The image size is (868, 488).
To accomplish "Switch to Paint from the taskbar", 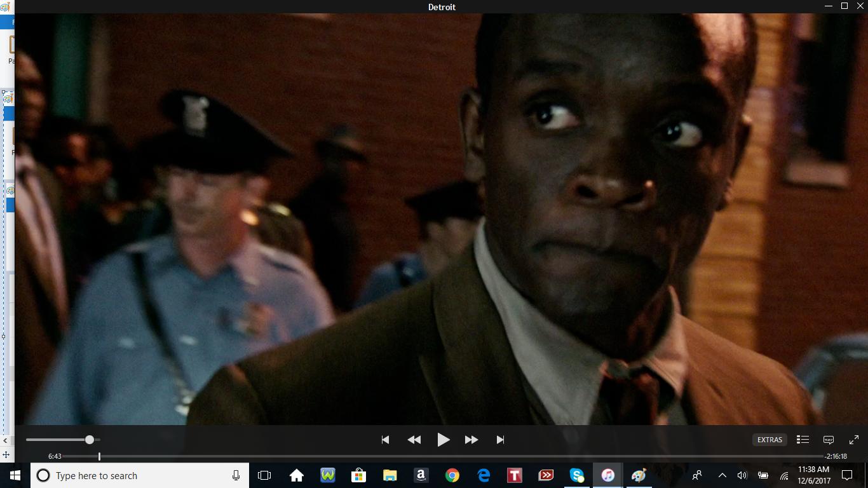I will click(639, 475).
